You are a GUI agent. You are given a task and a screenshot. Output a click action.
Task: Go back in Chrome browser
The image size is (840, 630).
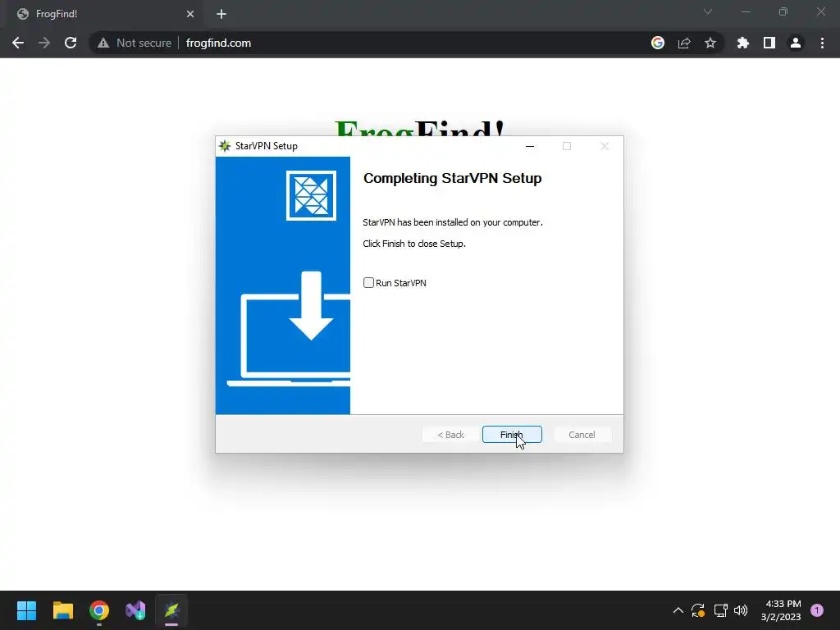pyautogui.click(x=18, y=43)
